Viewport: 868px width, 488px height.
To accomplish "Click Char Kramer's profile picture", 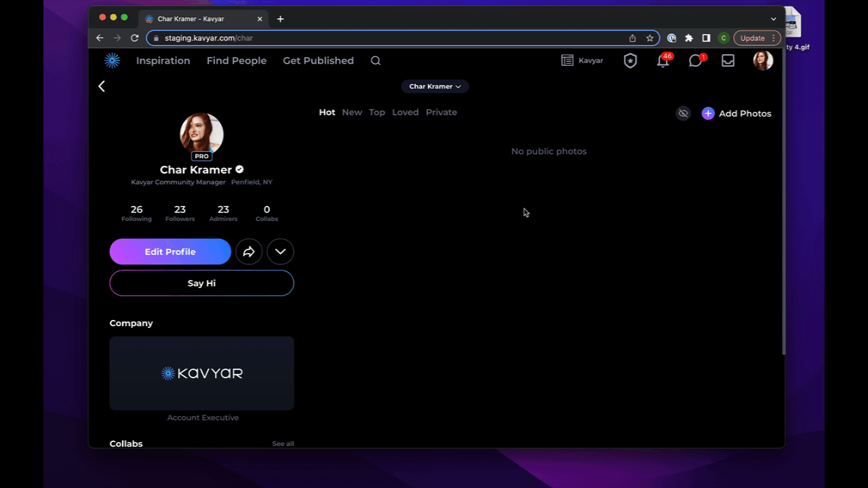I will pyautogui.click(x=201, y=134).
